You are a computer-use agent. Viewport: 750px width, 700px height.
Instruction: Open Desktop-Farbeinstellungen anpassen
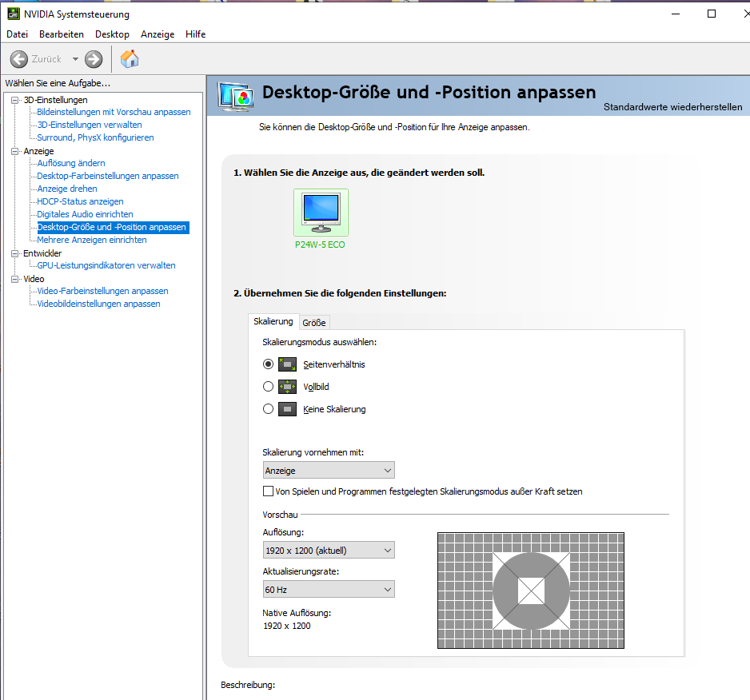(108, 176)
